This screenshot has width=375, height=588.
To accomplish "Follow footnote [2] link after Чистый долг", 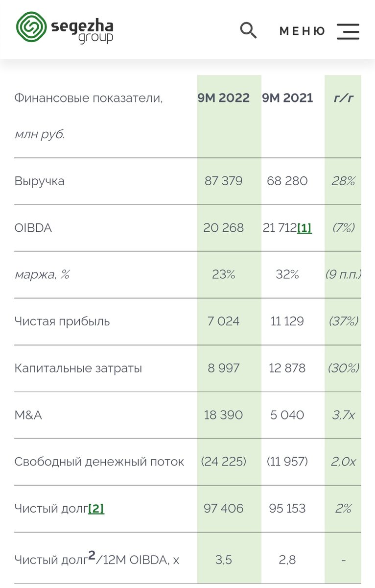I will [96, 509].
